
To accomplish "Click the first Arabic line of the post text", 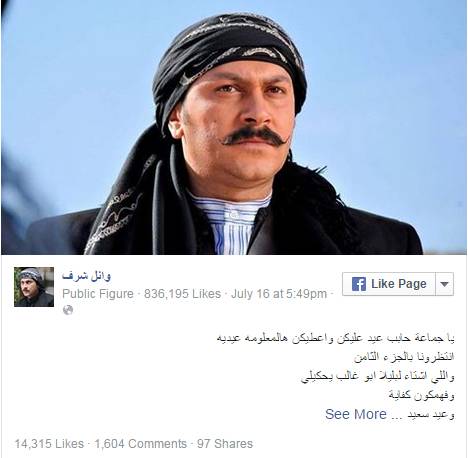I will coord(335,338).
